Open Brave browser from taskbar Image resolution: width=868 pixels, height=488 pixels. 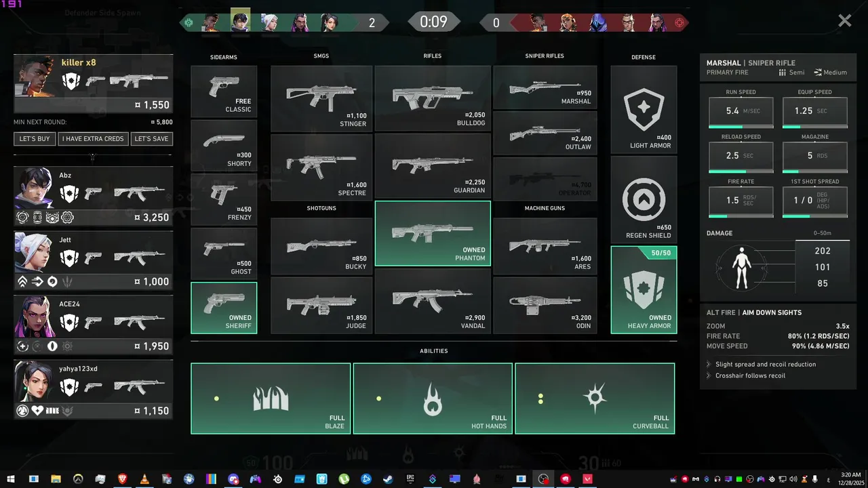pos(122,479)
